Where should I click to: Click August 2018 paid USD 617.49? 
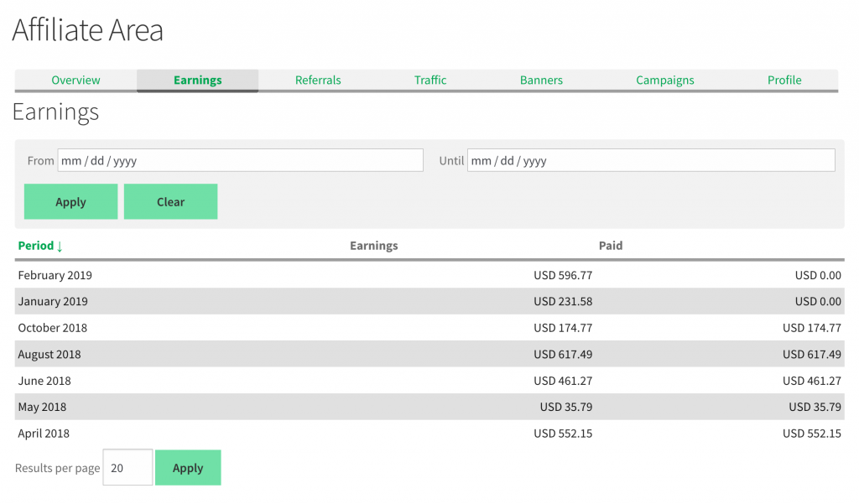[811, 354]
